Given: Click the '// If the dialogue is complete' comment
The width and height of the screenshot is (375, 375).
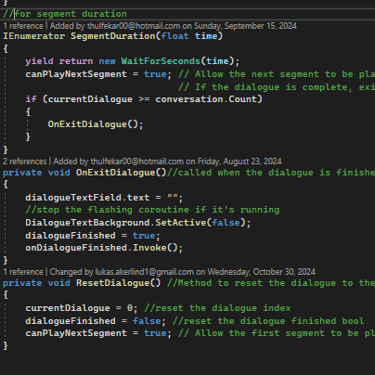Looking at the screenshot, I should pos(276,87).
